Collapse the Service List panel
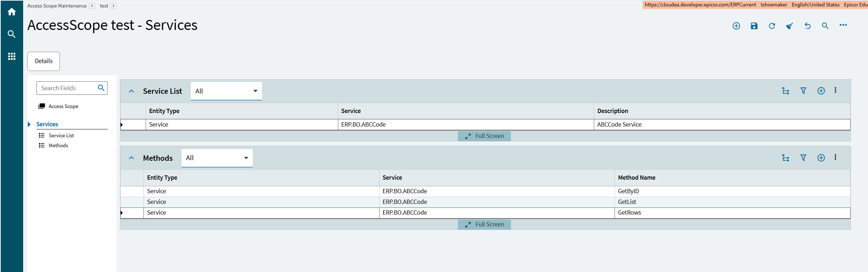Viewport: 868px width, 272px height. pyautogui.click(x=131, y=91)
